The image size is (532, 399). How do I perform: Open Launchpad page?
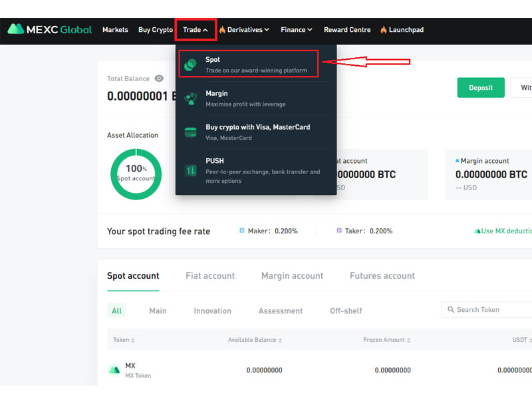coord(406,30)
